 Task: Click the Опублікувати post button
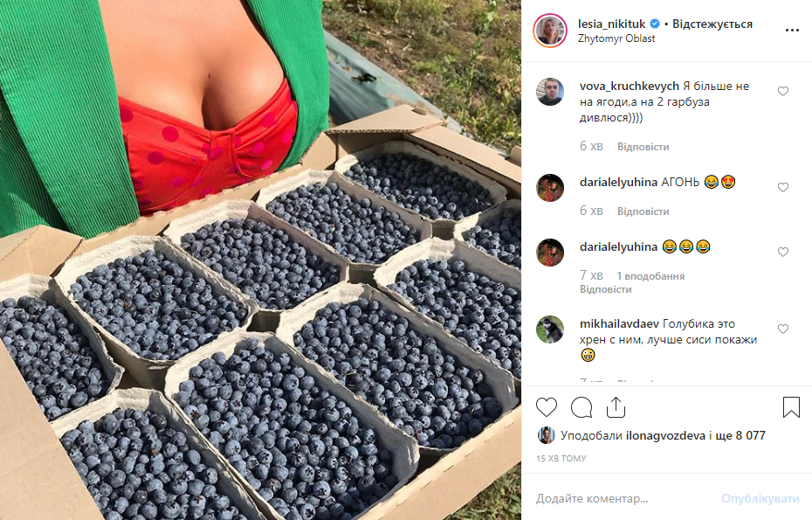[x=760, y=499]
